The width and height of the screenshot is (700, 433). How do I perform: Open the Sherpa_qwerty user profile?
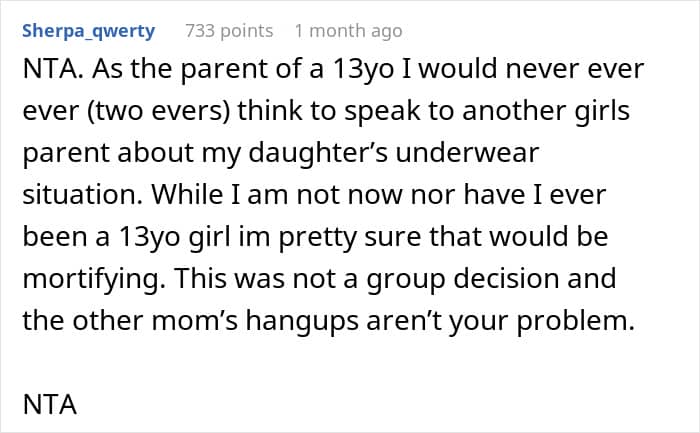coord(90,31)
